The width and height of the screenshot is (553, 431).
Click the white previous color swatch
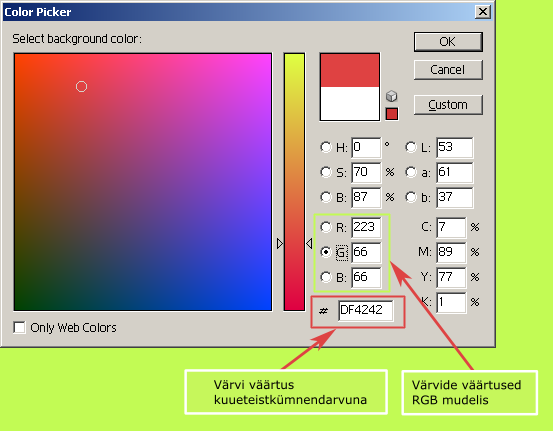click(x=350, y=104)
